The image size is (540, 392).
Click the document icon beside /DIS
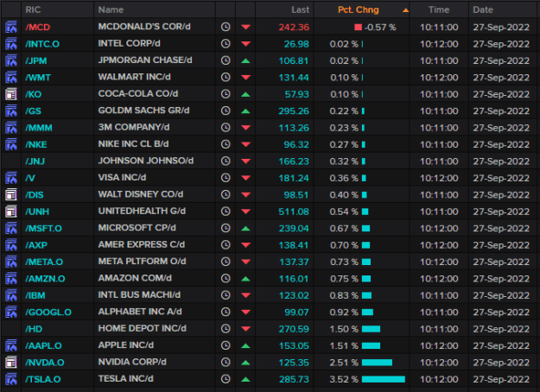click(x=11, y=195)
